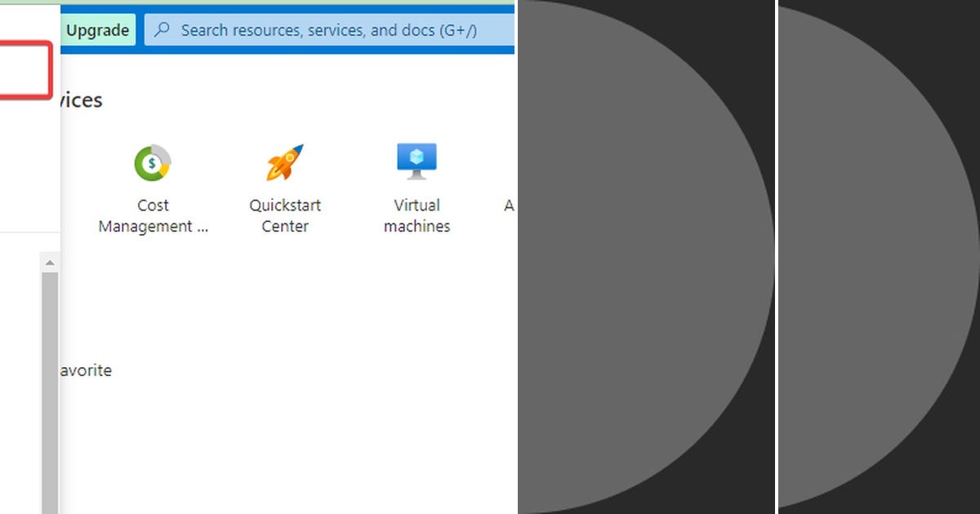Screen dimensions: 980x514
Task: Click the favorite text near the bottom
Action: [86, 370]
